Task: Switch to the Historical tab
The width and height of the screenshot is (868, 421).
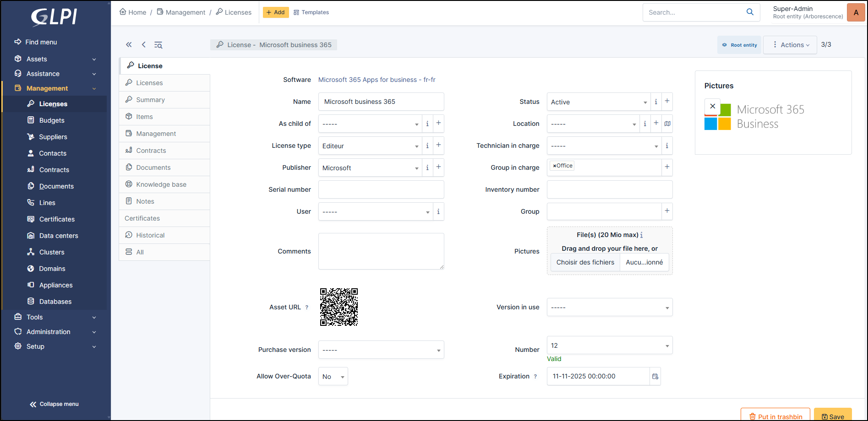Action: [x=164, y=235]
